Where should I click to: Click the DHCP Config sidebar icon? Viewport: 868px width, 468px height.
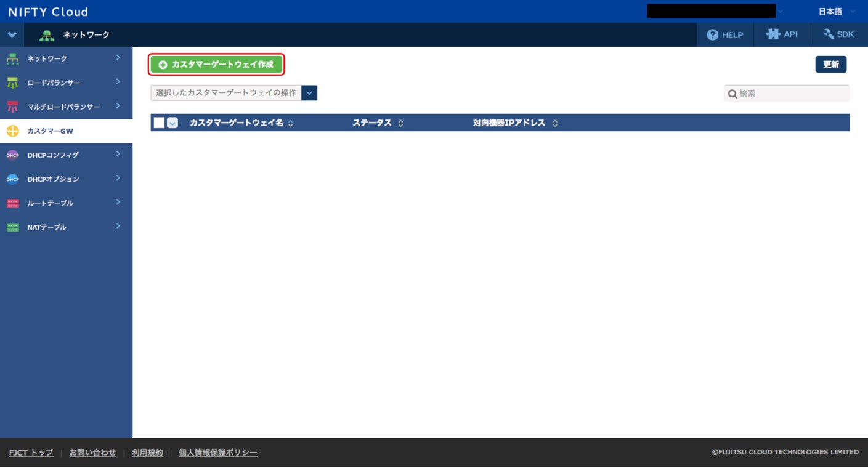12,155
